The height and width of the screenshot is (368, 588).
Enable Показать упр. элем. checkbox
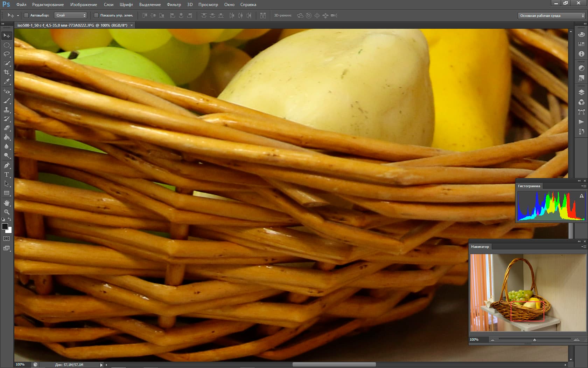click(x=96, y=15)
